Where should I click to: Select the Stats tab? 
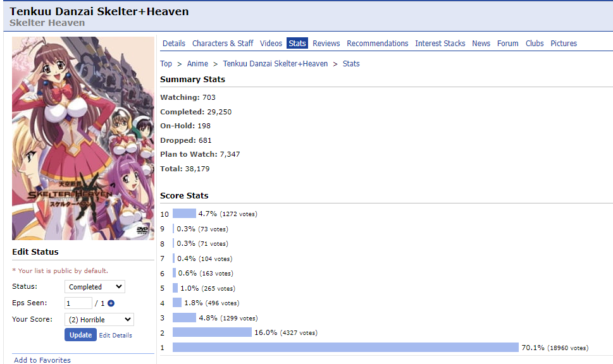(x=297, y=44)
